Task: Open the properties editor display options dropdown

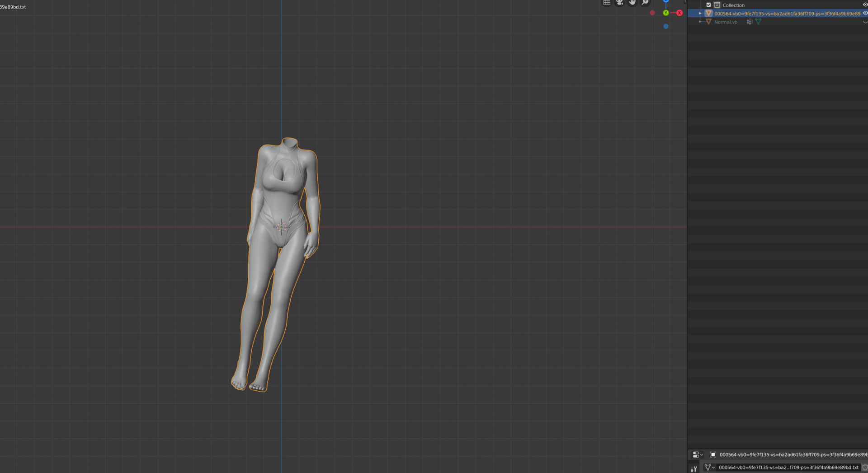Action: [x=698, y=454]
